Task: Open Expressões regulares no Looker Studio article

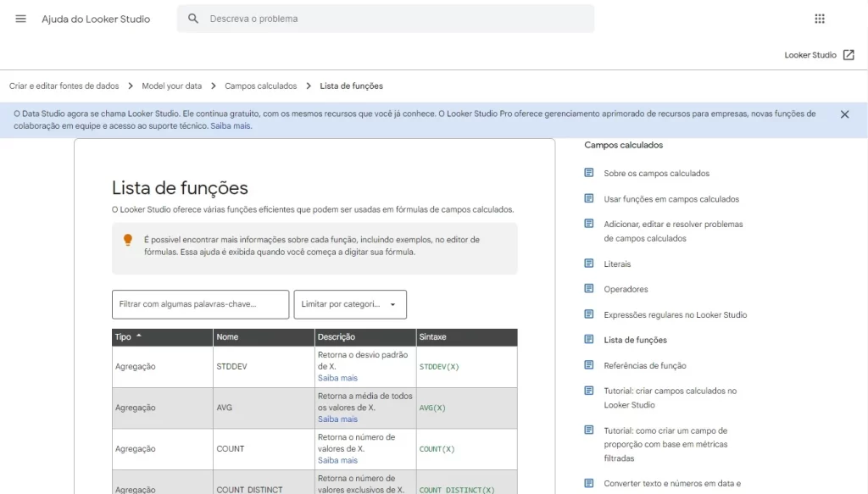Action: click(676, 314)
